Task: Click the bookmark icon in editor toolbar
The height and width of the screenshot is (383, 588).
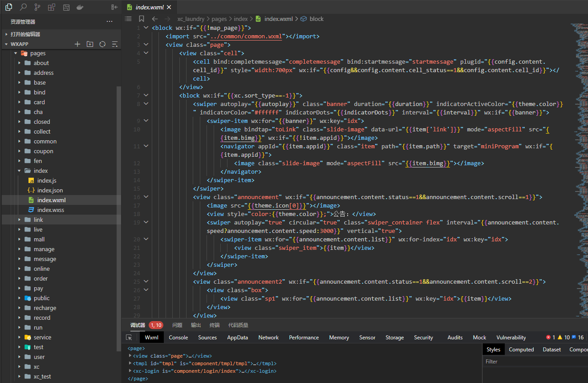Action: pos(142,19)
